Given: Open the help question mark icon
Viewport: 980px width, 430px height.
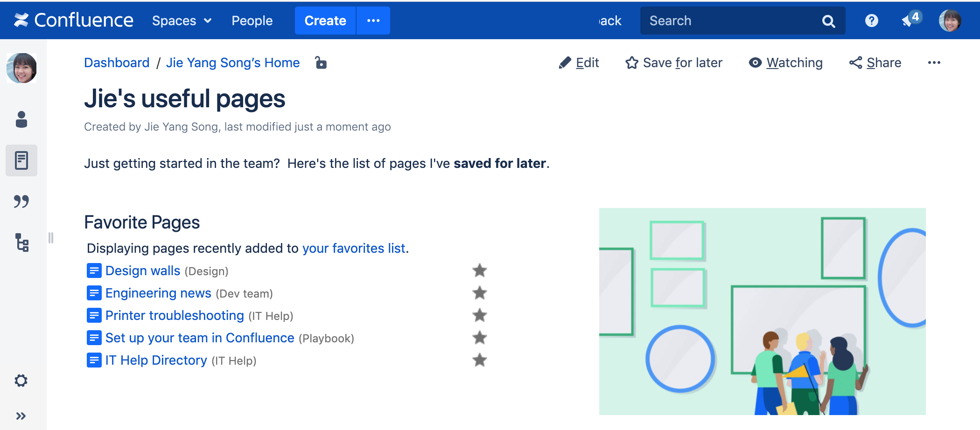Looking at the screenshot, I should (x=871, y=21).
